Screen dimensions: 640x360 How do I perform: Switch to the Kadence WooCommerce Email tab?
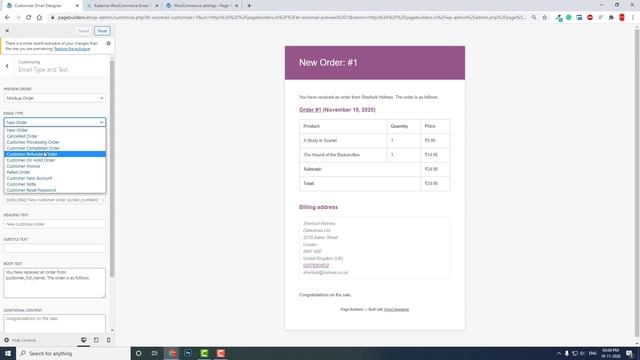click(122, 6)
